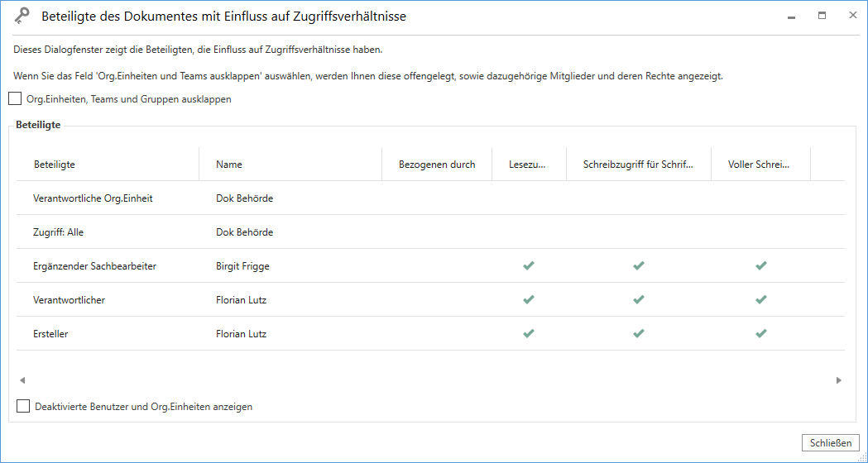Click Birgit Frigge's Schreibzugriff für Schrif... checkmark
This screenshot has height=463, width=868.
(638, 266)
